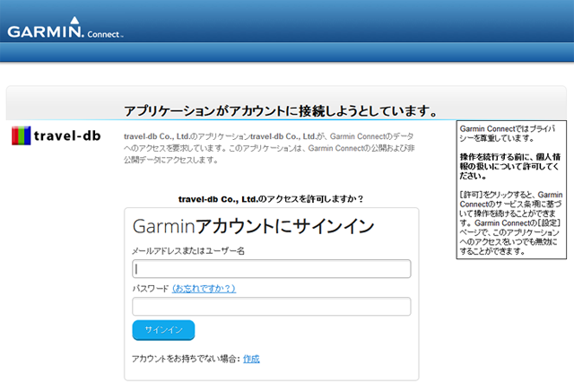Click the アカウントをお持ちでない場合 text

186,359
